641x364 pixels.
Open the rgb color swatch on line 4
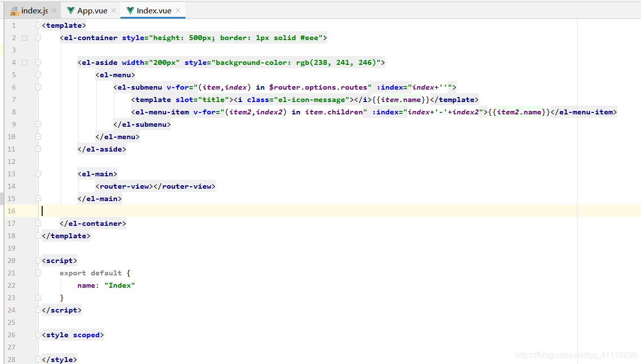coord(25,62)
